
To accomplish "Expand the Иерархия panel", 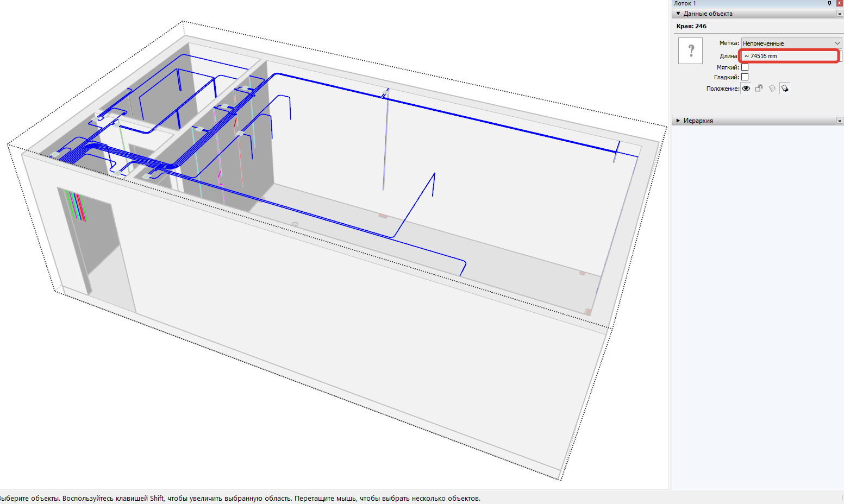I will 678,121.
